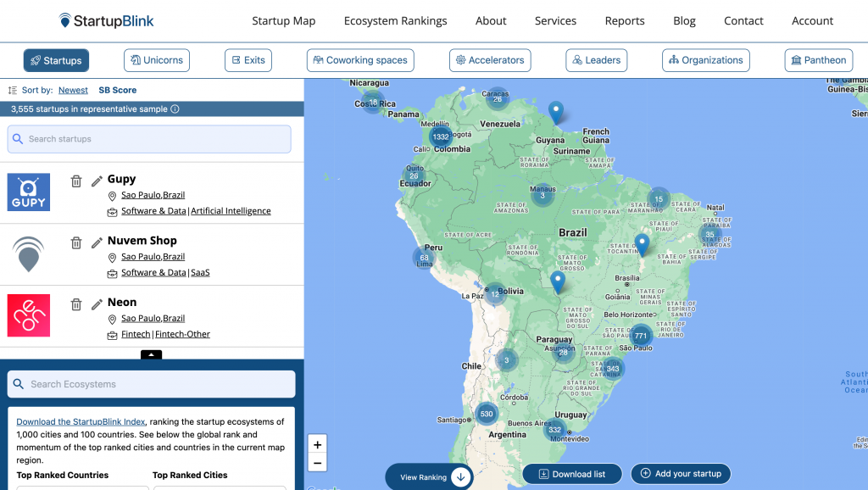Sort startups by Newest
The height and width of the screenshot is (490, 868).
(x=73, y=90)
